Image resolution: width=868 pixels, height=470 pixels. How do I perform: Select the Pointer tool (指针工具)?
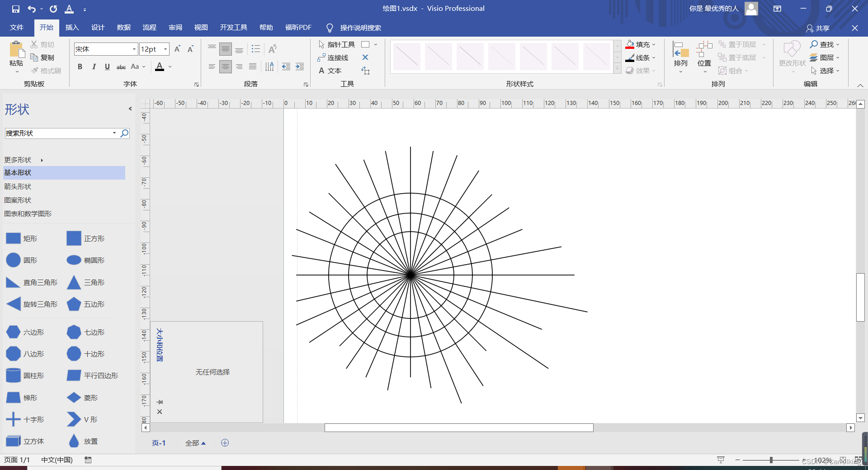coord(337,44)
